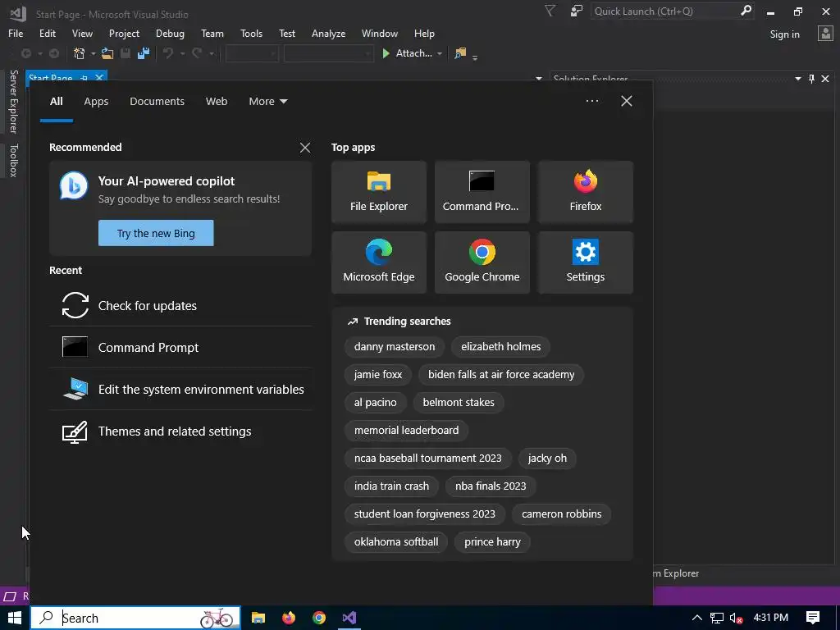Dismiss the Recommended section
The width and height of the screenshot is (840, 630).
coord(305,148)
